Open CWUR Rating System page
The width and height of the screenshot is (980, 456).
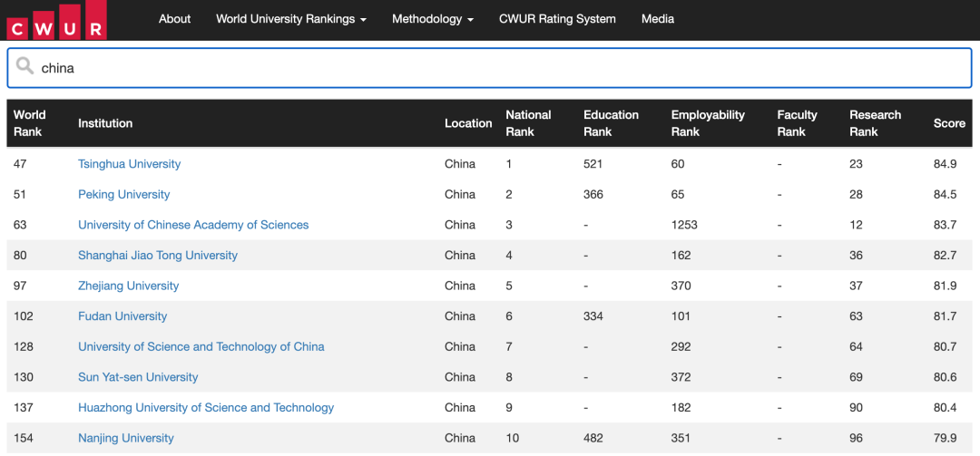[x=557, y=19]
